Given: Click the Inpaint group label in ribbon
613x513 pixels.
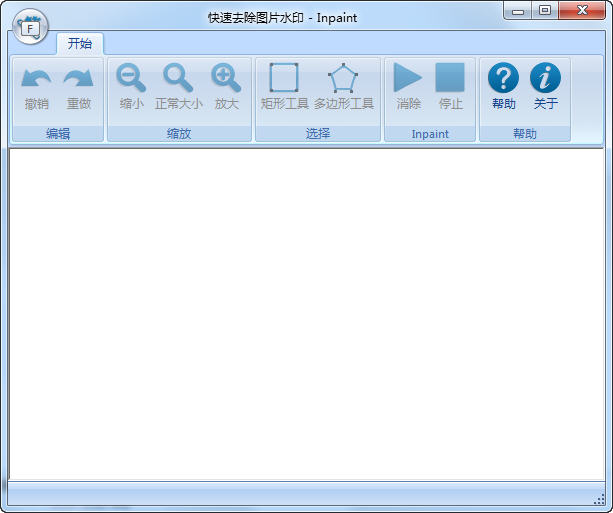Looking at the screenshot, I should pyautogui.click(x=430, y=134).
